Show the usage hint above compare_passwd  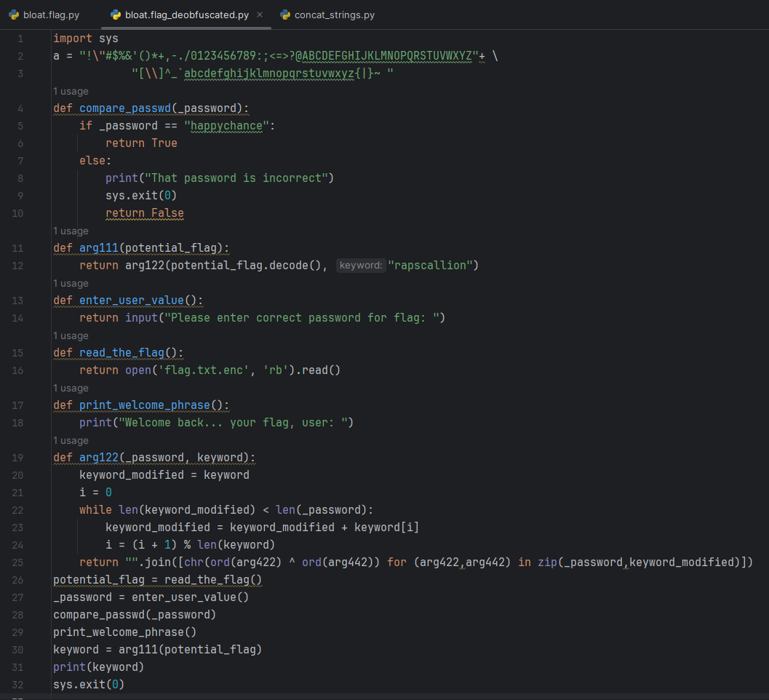tap(71, 92)
